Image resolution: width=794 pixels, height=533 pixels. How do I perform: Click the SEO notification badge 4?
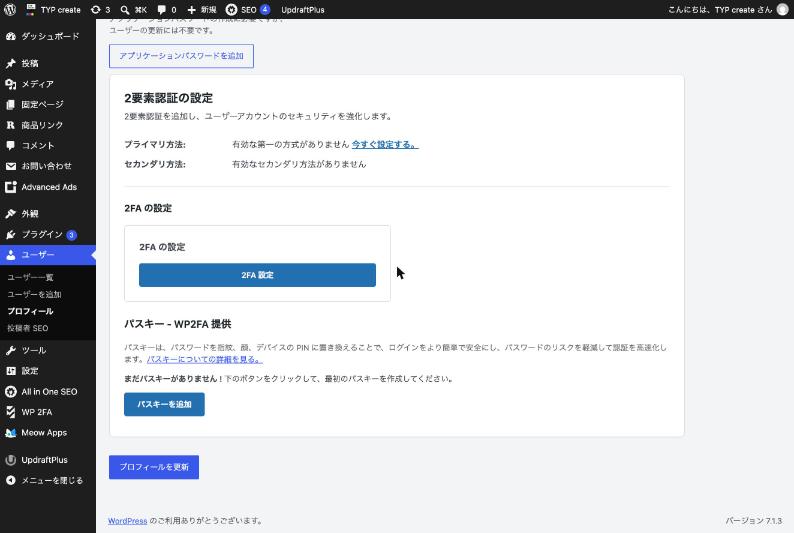[x=265, y=10]
